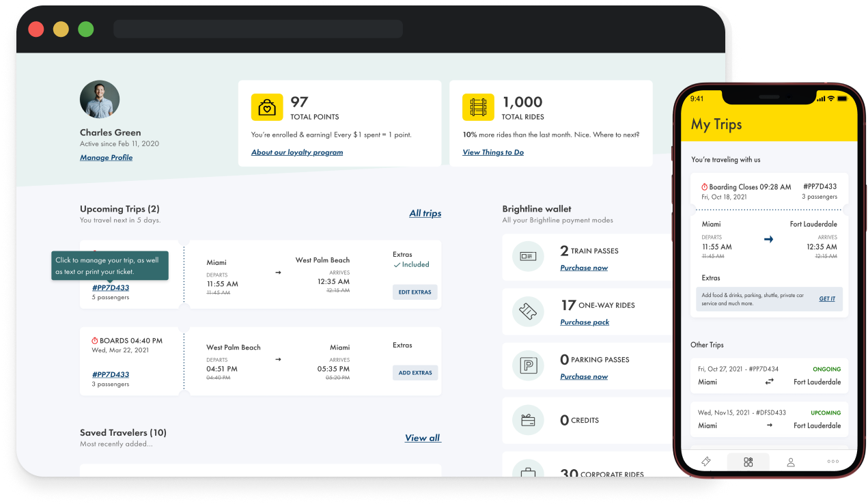Image resolution: width=868 pixels, height=504 pixels.
Task: Click the clock icon beside Boarding Closes on phone
Action: [x=705, y=187]
